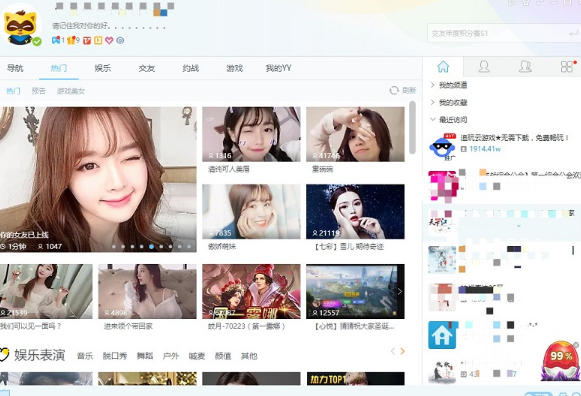Open the stream thumbnail with 21539 viewers

pyautogui.click(x=46, y=291)
